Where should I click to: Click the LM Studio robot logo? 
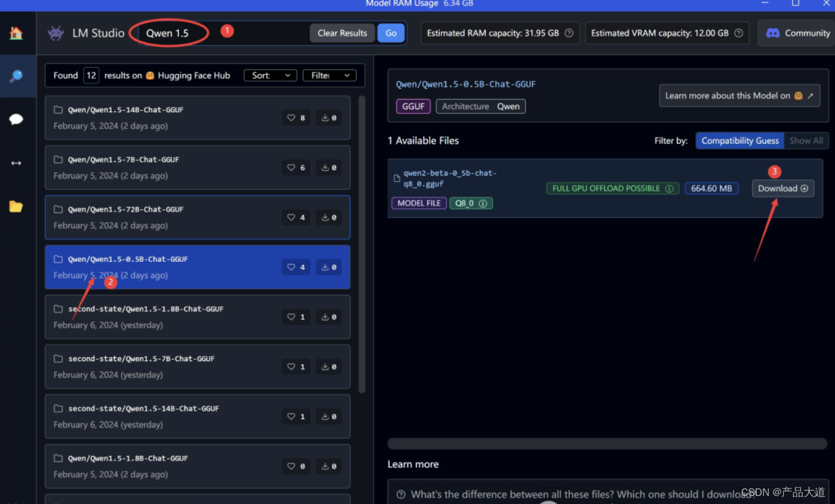56,33
